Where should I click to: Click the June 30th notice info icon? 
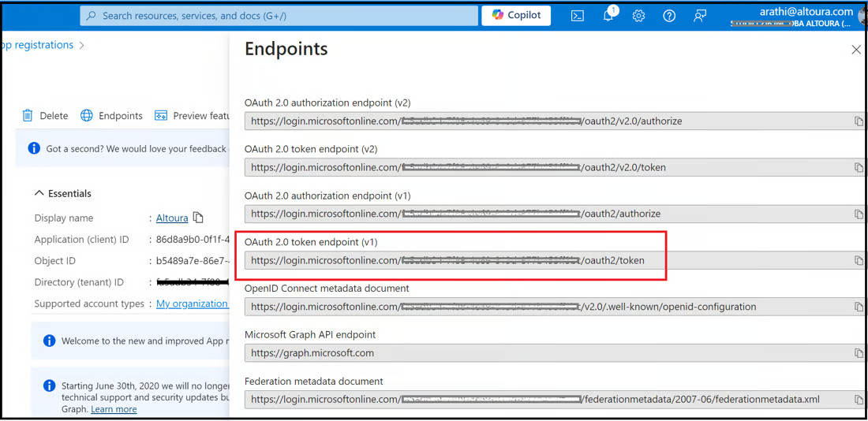49,385
